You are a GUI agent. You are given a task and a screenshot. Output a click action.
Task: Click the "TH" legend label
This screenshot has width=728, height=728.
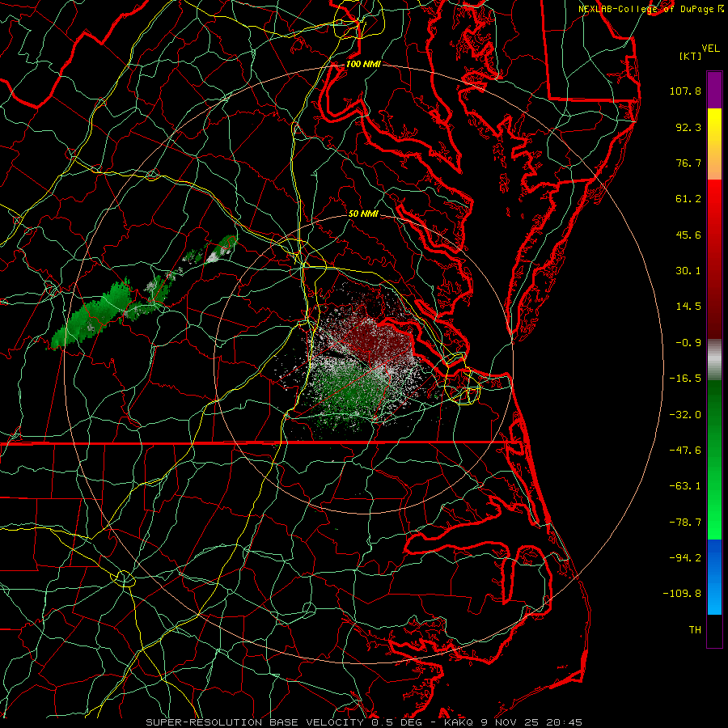point(695,630)
